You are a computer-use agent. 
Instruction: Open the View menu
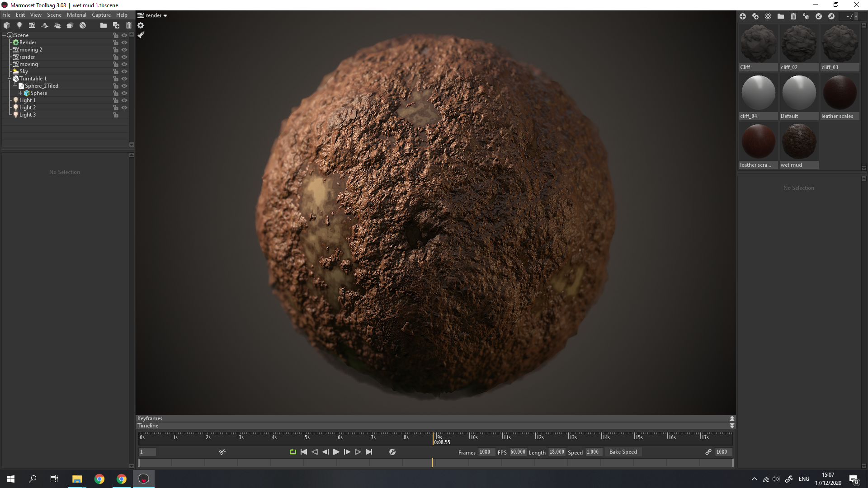click(x=36, y=15)
